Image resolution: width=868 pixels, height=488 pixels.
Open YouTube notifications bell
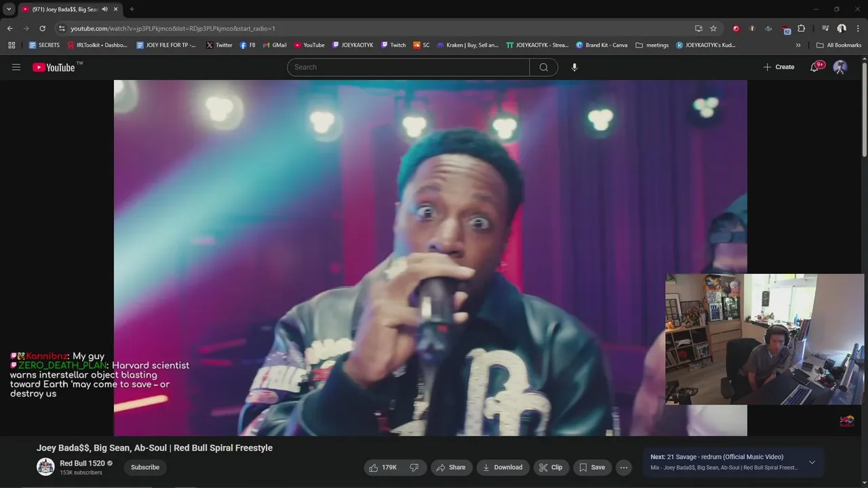coord(815,67)
